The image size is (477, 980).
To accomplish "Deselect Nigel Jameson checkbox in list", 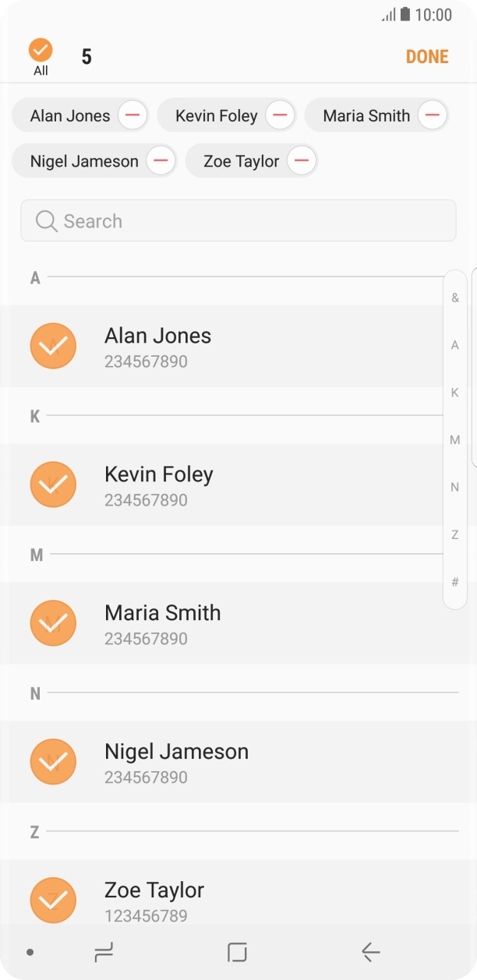I will click(53, 762).
